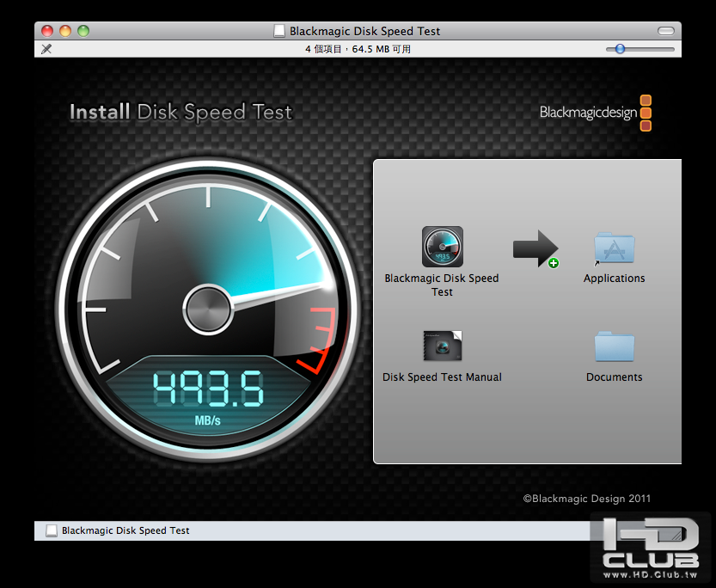
Task: Click the "Blackmagic Disk Speed Test" icon label
Action: 442,285
